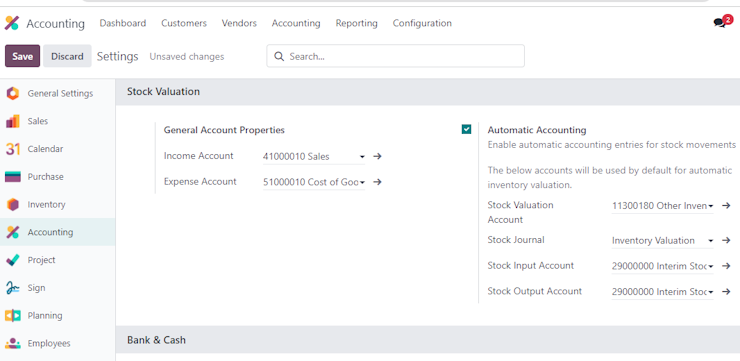Expand the Expense Account dropdown

coord(313,182)
